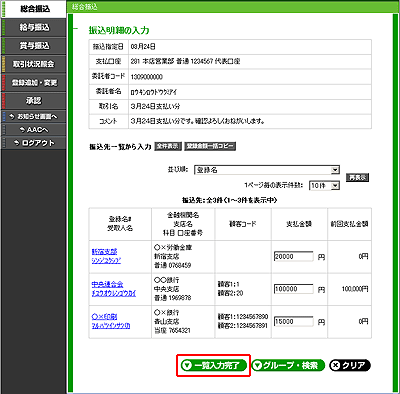Screen dimensions: 400x394
Task: Open the 中央連合会 link
Action: (107, 284)
